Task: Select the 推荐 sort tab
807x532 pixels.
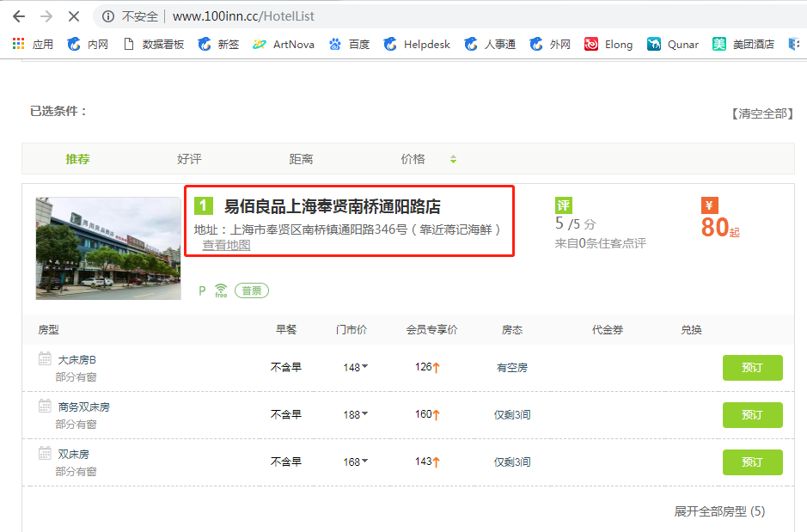Action: [x=77, y=159]
